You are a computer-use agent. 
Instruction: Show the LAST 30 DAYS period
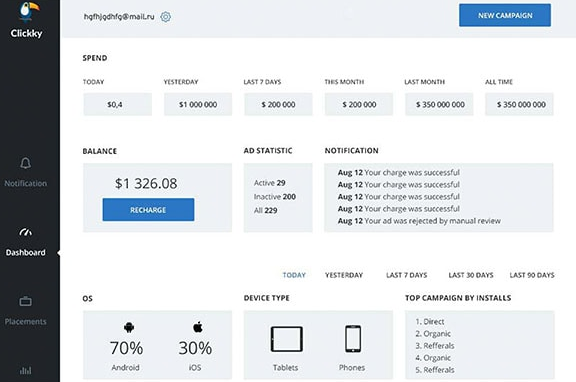tap(471, 275)
